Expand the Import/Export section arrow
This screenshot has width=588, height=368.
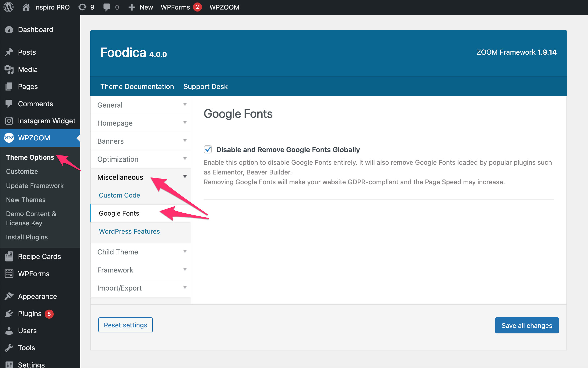[185, 288]
